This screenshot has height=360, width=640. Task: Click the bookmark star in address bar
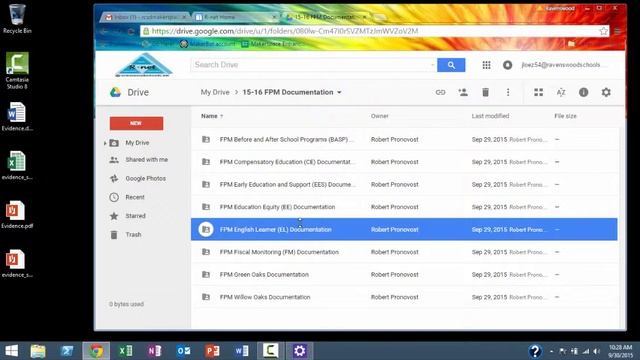tap(603, 31)
